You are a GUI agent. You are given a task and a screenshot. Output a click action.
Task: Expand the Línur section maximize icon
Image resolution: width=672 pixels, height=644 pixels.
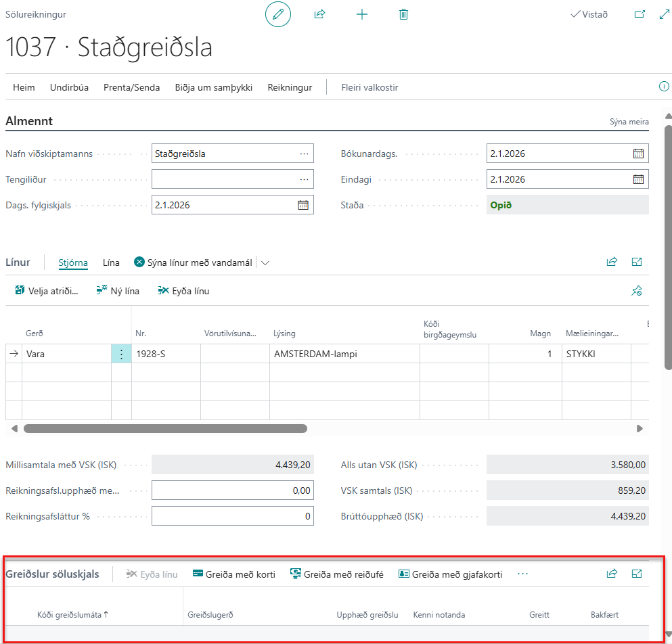pyautogui.click(x=636, y=262)
